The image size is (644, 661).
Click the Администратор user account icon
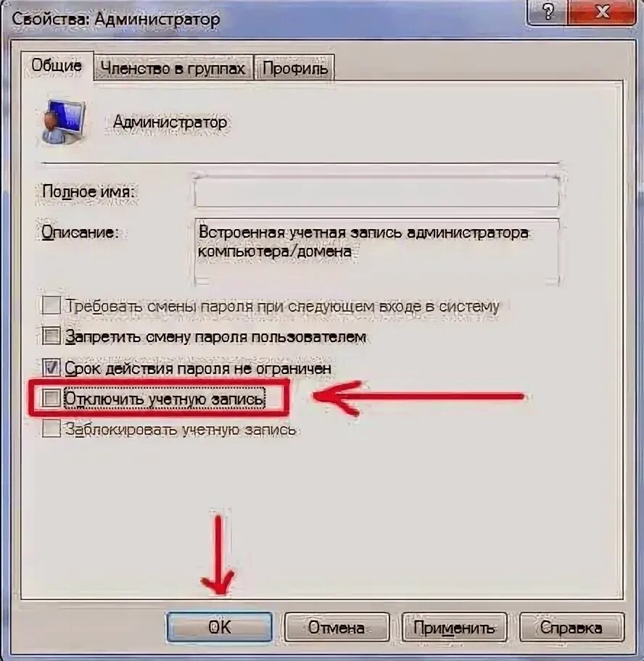click(64, 122)
